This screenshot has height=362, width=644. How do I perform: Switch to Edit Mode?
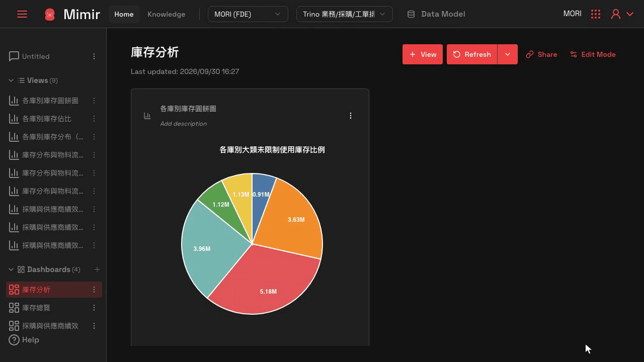pyautogui.click(x=593, y=54)
